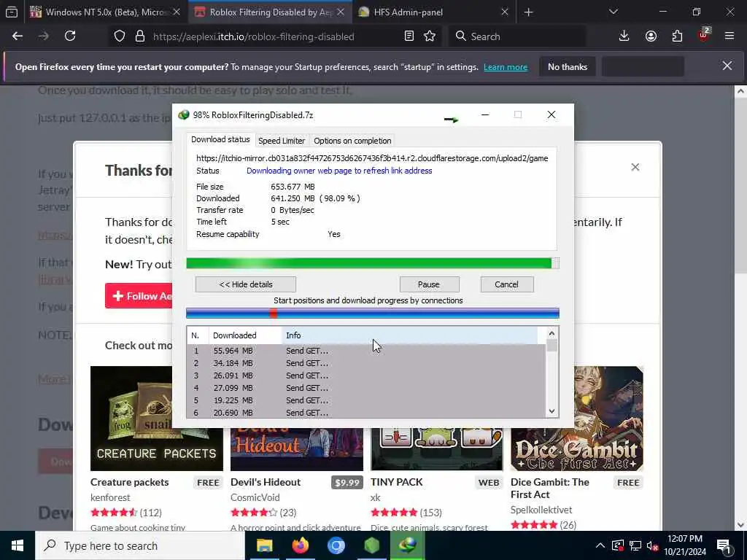Open the Devil's Hideout game title link
The width and height of the screenshot is (747, 560).
coord(266,482)
